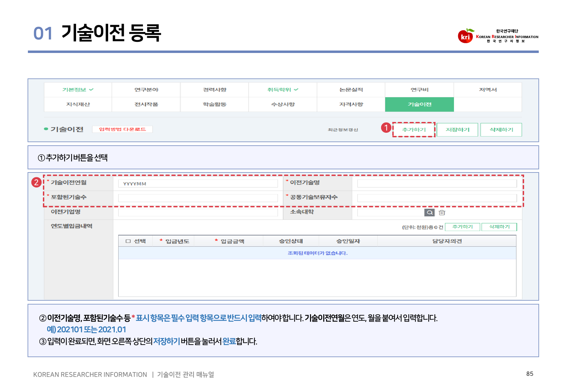
Task: Click 최근정보갱신 link
Action: tap(343, 130)
